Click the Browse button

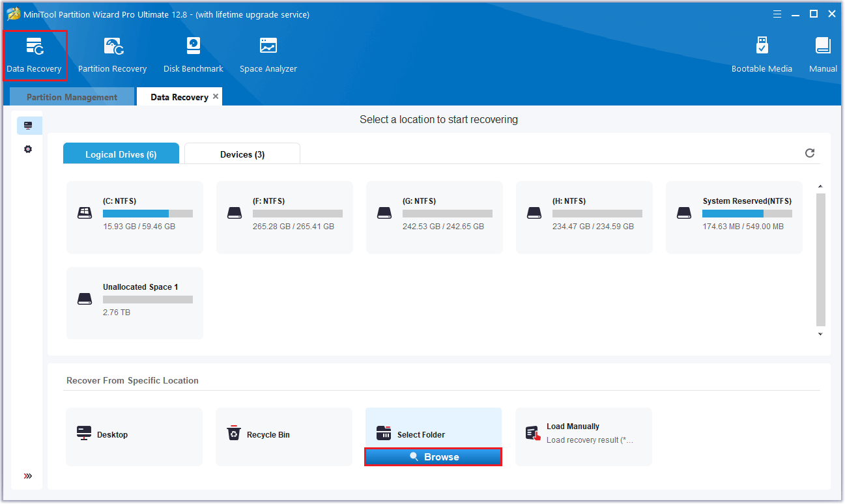tap(433, 457)
